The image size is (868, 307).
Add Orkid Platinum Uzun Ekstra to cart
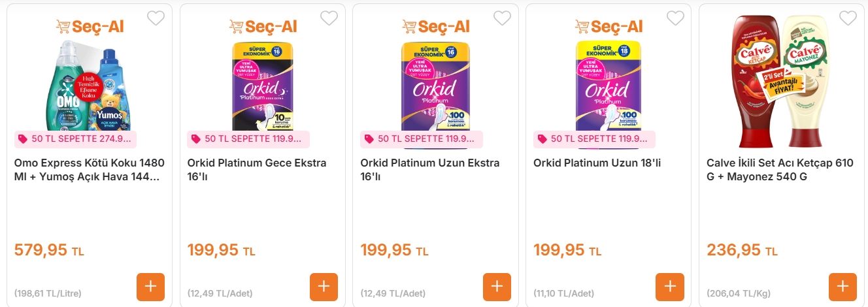coord(497,287)
